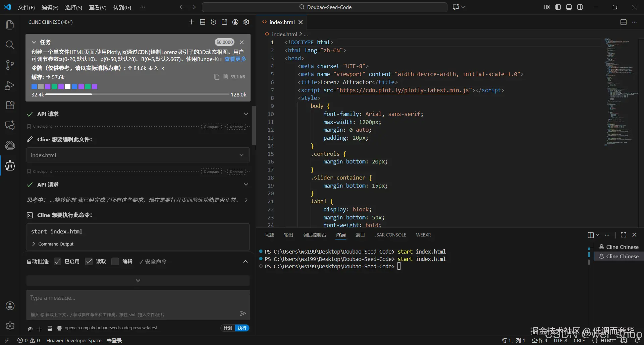
Task: Open the 文件(F) menu
Action: [x=26, y=7]
